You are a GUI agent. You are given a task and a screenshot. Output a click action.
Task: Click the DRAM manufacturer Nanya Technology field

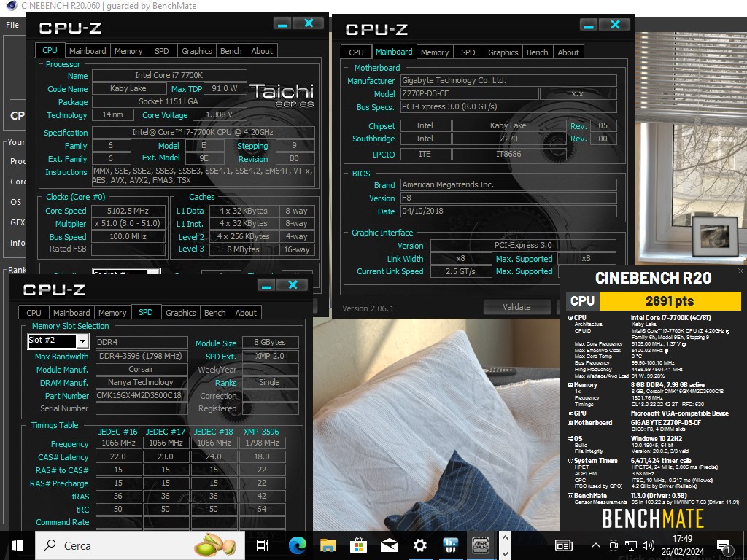tap(142, 382)
